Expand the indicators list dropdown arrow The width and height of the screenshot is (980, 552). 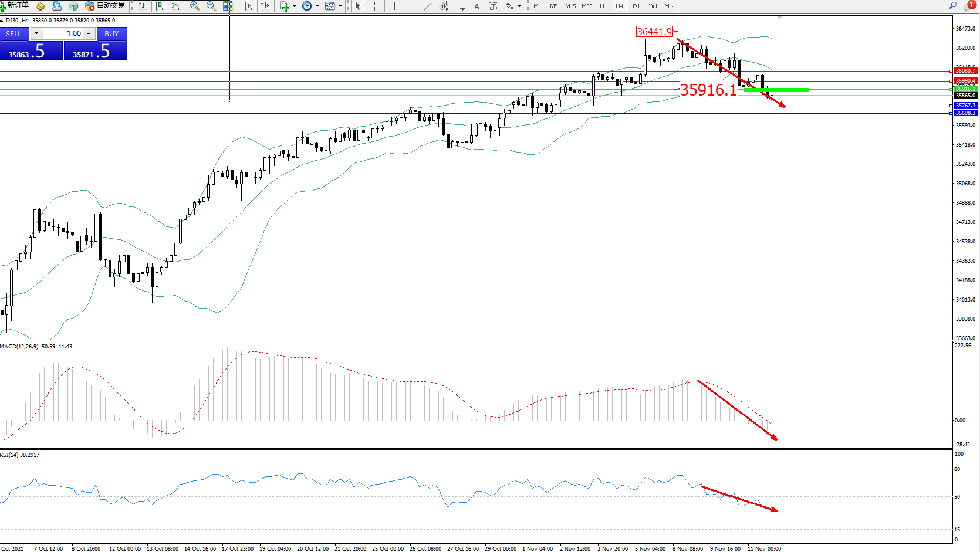pos(294,6)
